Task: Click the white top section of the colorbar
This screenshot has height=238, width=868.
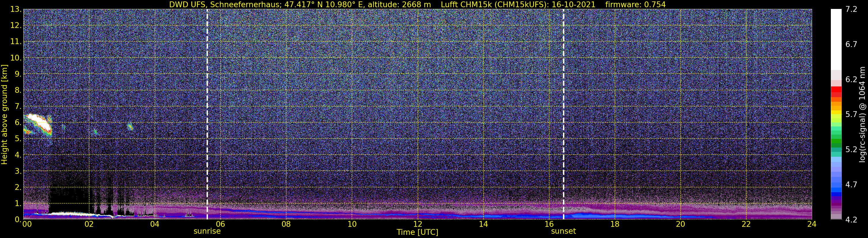Action: [836, 39]
